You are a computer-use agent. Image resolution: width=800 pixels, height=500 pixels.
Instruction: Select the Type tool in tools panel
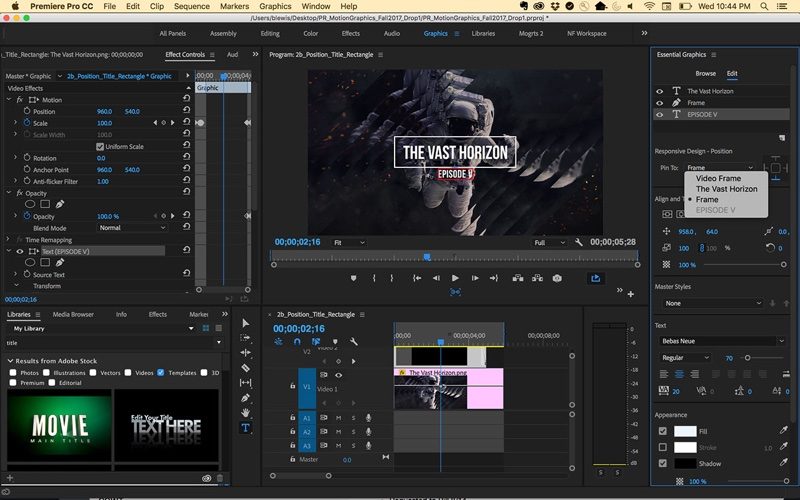point(245,428)
